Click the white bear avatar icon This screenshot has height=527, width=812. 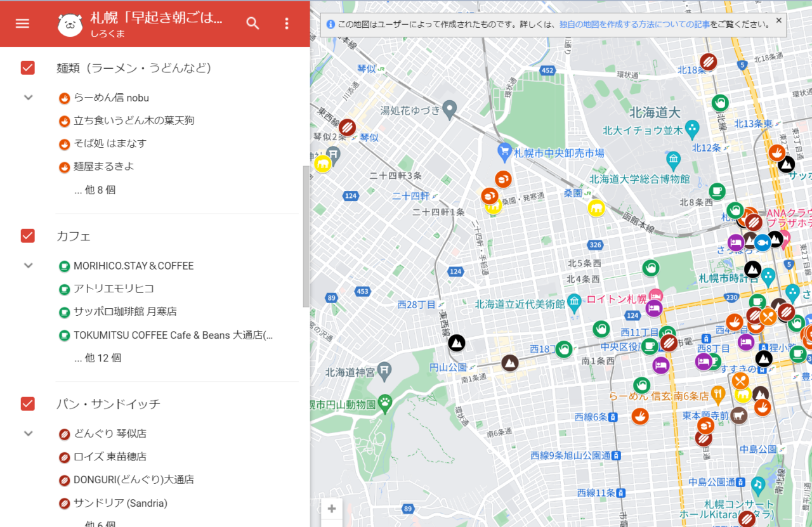(x=70, y=24)
